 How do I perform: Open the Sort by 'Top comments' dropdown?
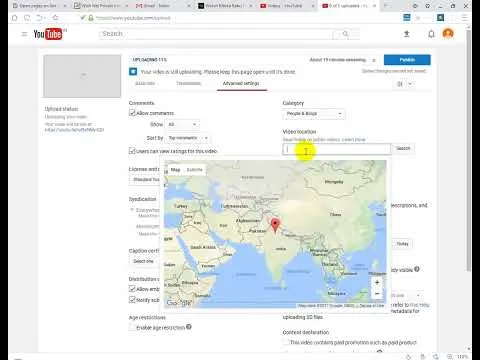188,138
